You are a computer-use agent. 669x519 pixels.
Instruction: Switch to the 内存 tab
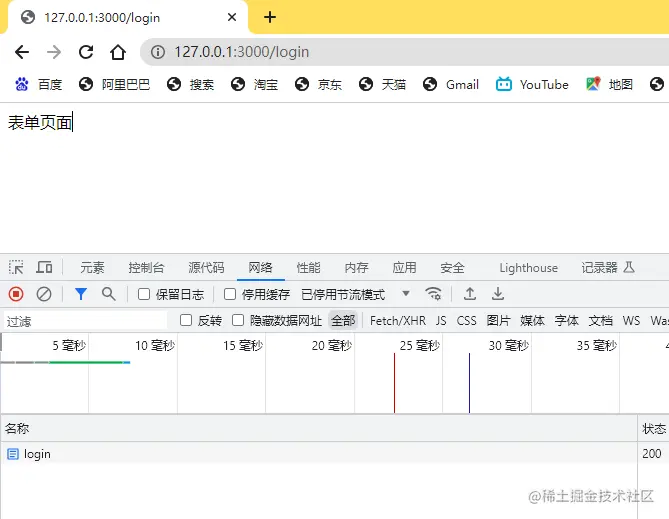[356, 268]
